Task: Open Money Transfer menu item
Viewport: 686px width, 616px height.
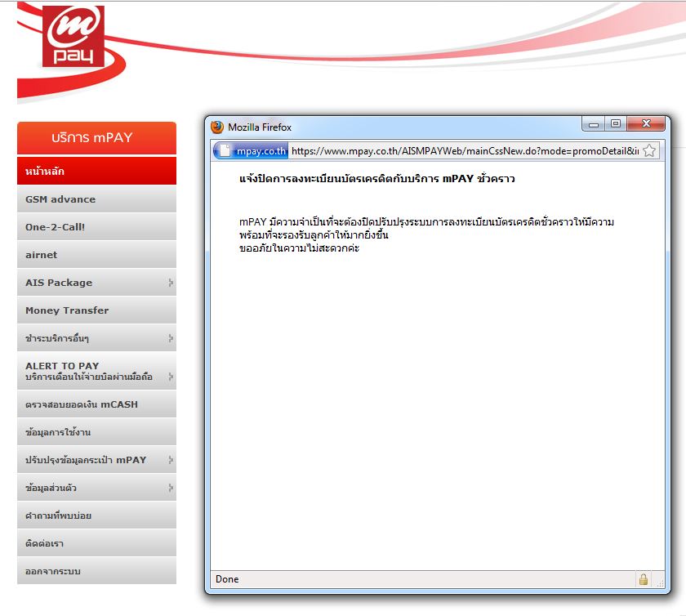Action: [x=96, y=310]
